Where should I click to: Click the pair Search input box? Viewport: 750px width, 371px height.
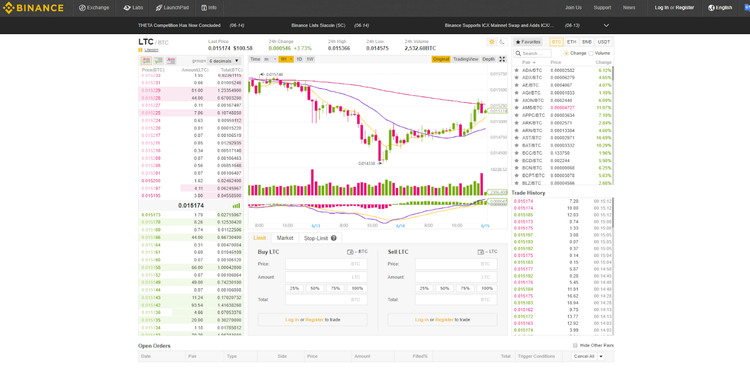pos(533,54)
